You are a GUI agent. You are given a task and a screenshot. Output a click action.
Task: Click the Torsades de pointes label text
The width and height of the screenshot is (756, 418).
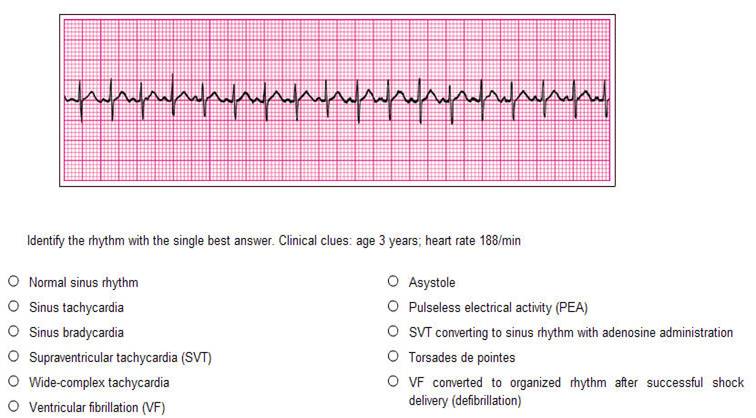point(461,357)
